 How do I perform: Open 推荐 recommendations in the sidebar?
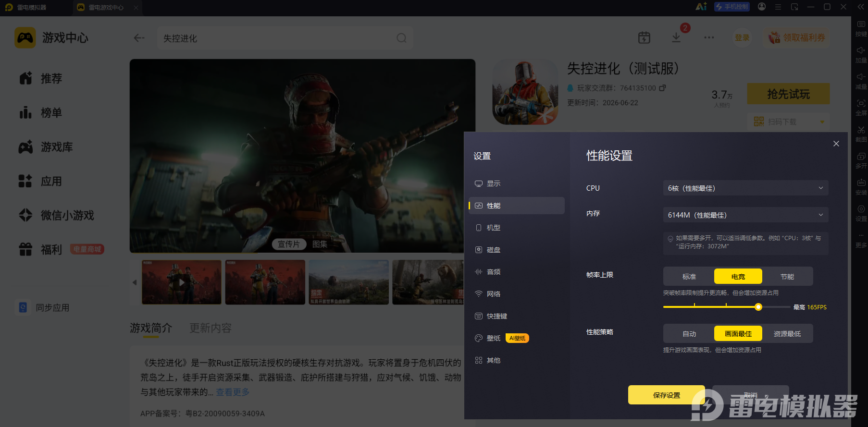click(x=41, y=78)
